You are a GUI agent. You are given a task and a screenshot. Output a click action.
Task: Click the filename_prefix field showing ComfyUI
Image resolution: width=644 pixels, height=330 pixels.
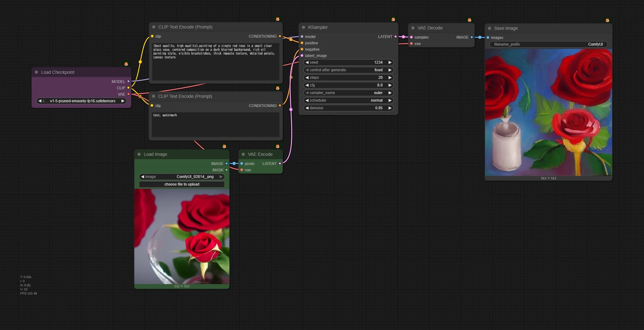(548, 44)
